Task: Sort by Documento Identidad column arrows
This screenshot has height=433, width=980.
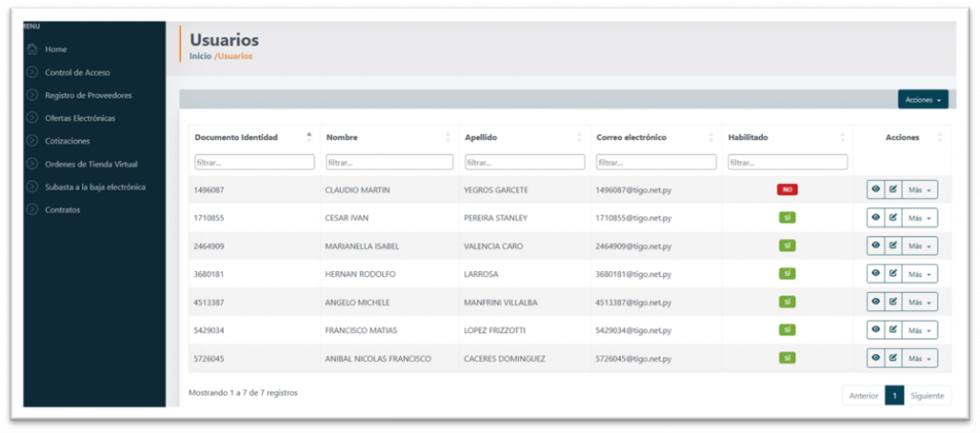Action: click(308, 137)
